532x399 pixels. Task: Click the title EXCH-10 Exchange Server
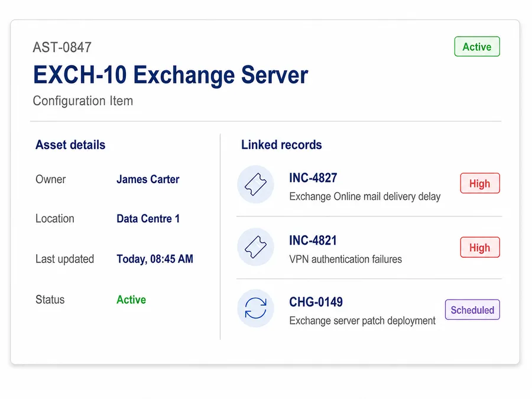pyautogui.click(x=170, y=74)
